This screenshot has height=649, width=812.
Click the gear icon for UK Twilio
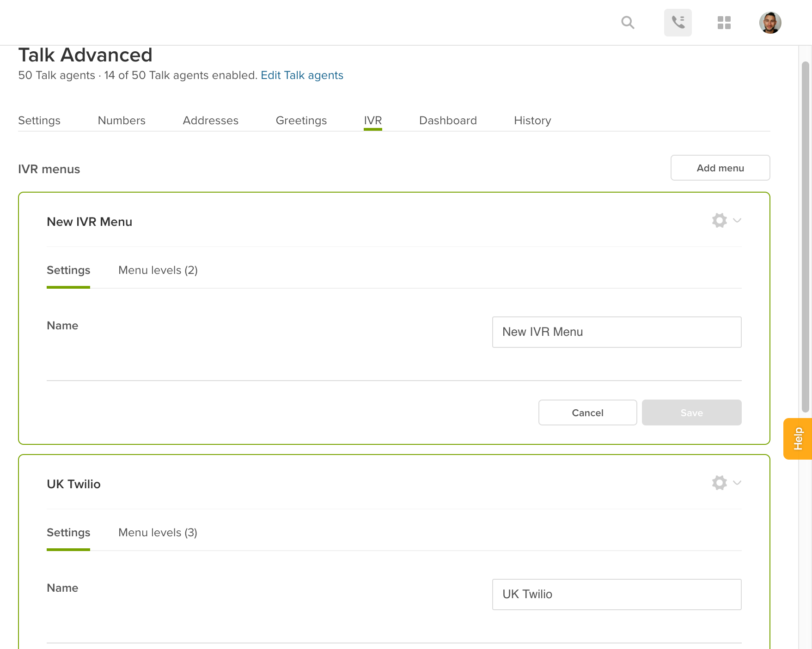tap(719, 483)
